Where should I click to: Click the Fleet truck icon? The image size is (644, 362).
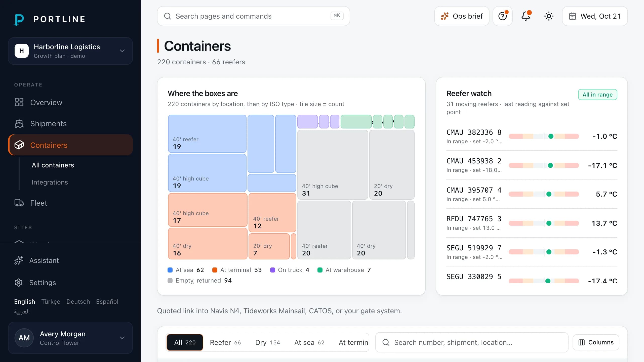[x=19, y=203]
